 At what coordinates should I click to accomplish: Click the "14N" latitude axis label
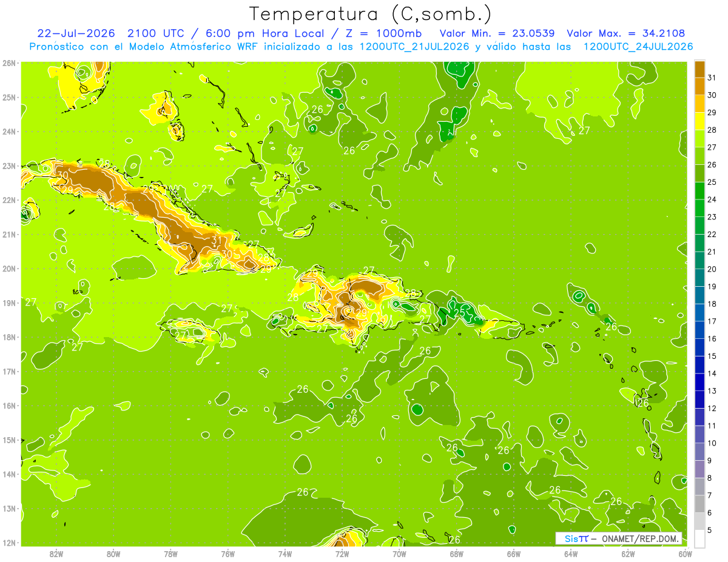(x=9, y=474)
